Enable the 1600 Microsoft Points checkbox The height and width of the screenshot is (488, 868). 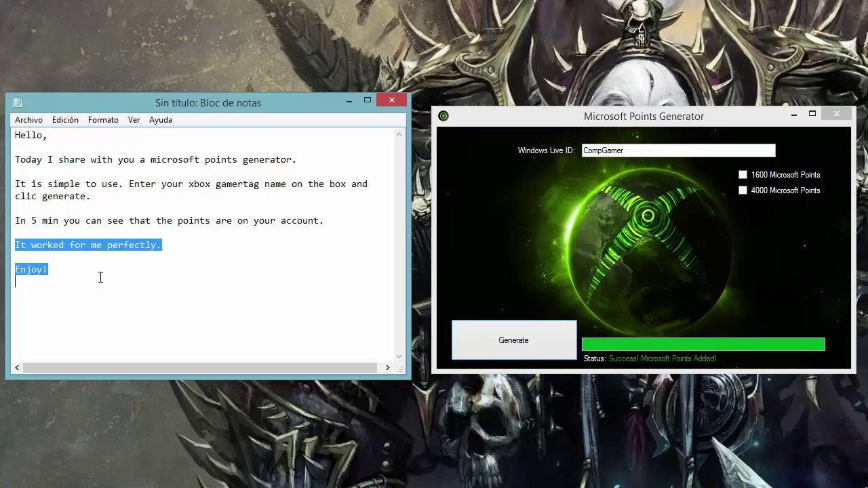click(x=743, y=175)
